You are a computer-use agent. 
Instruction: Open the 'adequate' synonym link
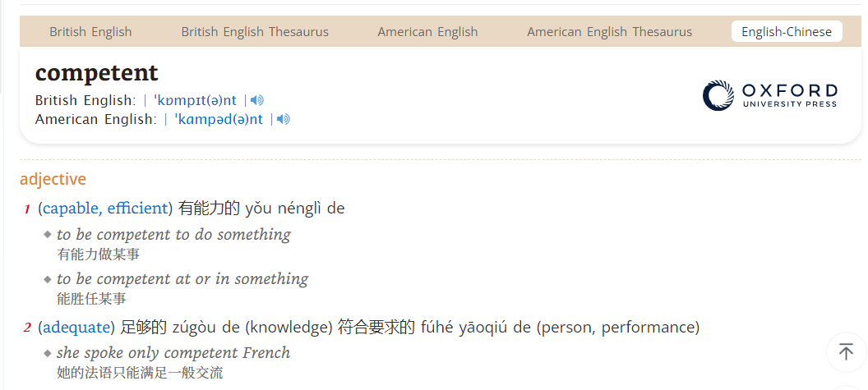coord(76,328)
